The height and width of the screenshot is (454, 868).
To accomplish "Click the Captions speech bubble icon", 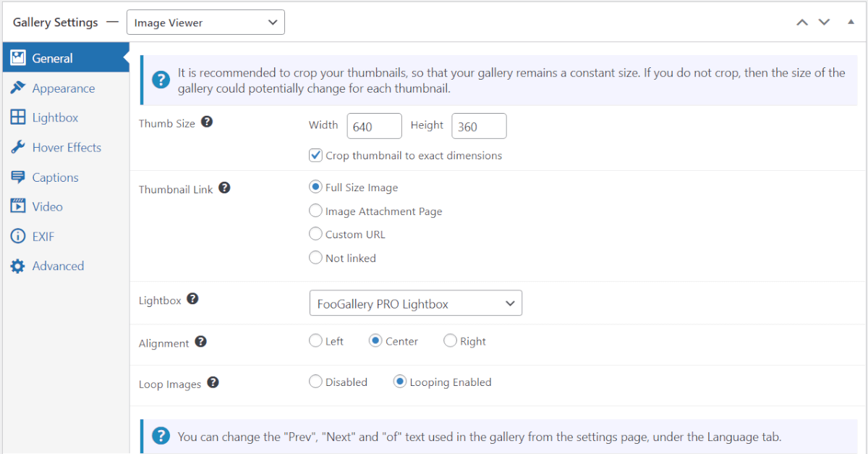I will coord(18,177).
